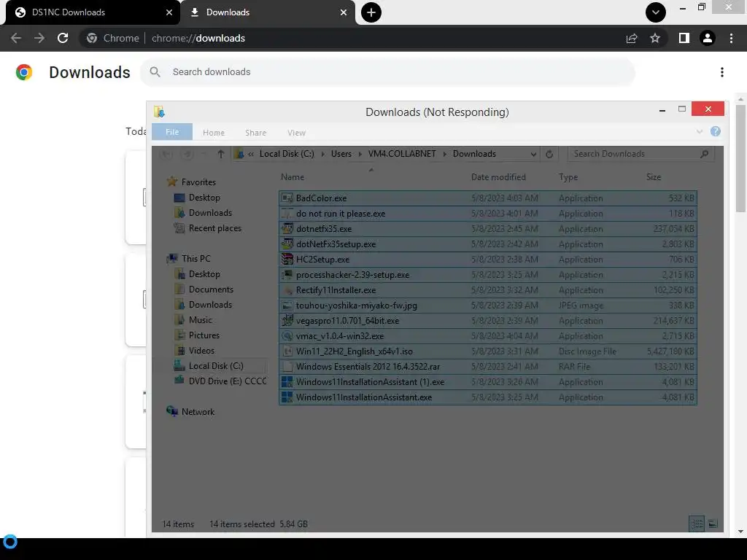Sort files by Size column header
Viewport: 747px width, 560px height.
pos(654,177)
